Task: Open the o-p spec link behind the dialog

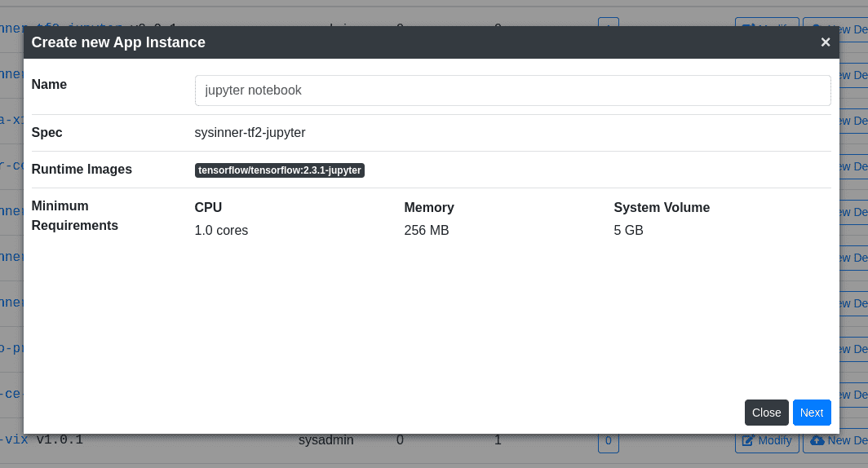Action: click(x=11, y=348)
